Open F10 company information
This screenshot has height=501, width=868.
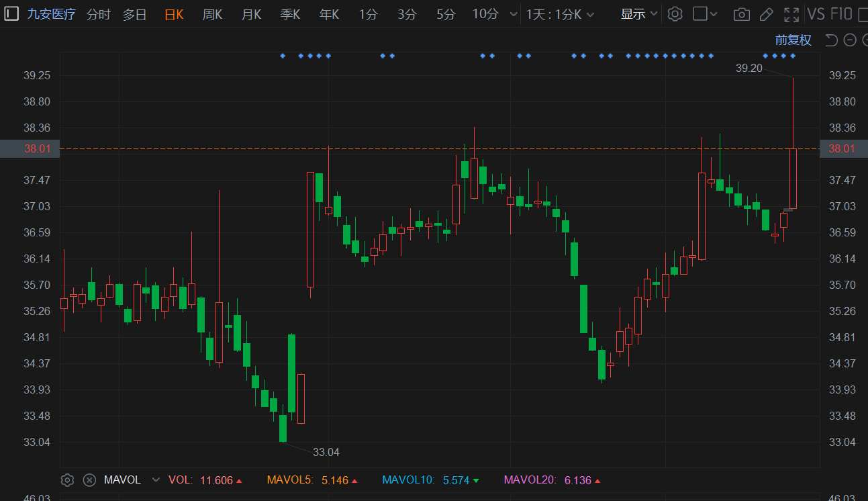[841, 14]
